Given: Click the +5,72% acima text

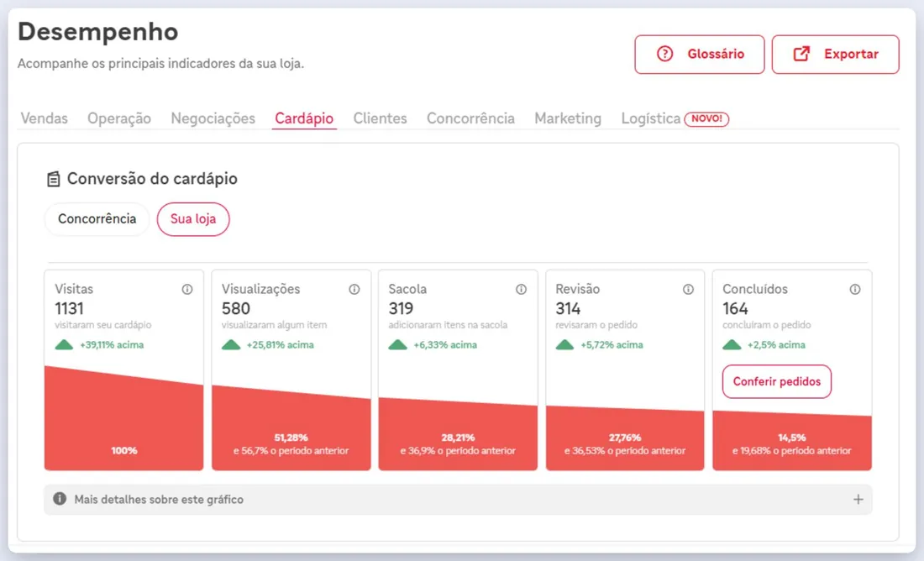Looking at the screenshot, I should coord(612,345).
